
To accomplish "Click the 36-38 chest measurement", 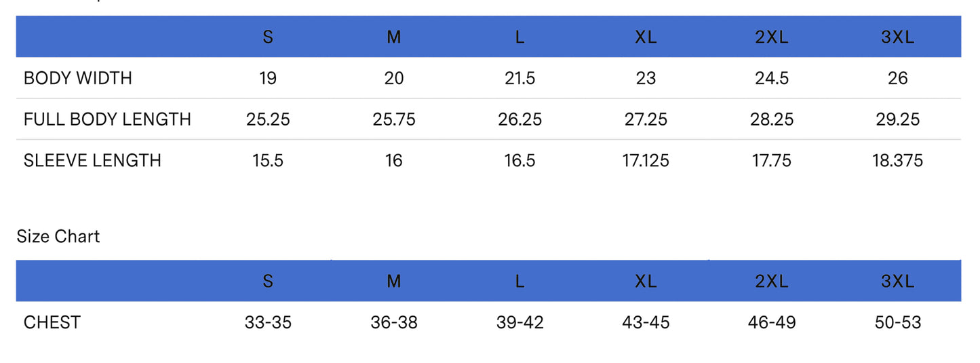I will point(394,322).
